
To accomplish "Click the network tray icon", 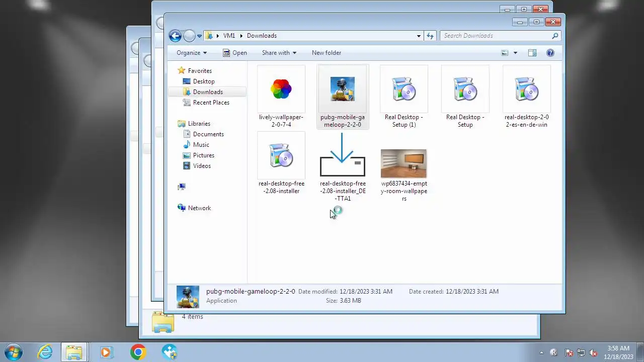I will (581, 353).
